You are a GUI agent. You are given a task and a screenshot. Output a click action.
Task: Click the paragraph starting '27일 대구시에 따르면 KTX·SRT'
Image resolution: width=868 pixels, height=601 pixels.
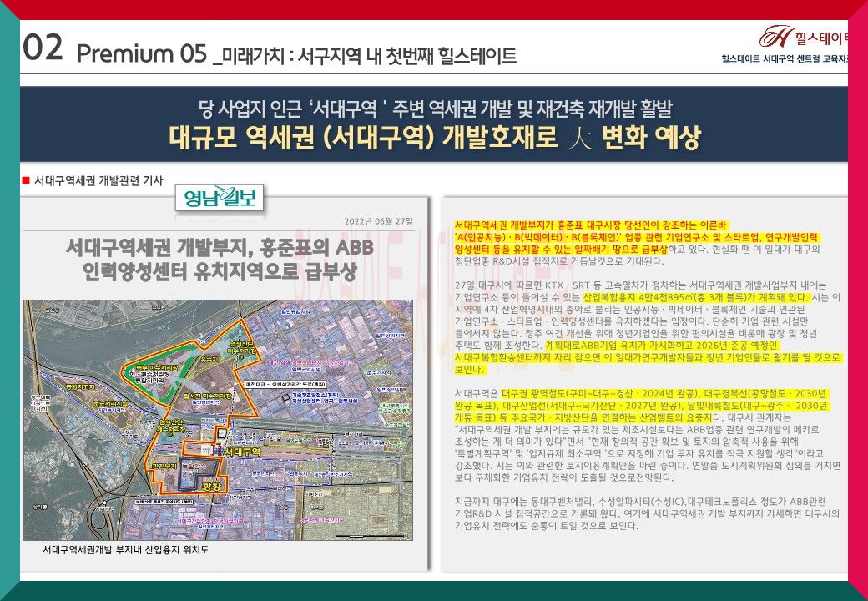tap(648, 327)
